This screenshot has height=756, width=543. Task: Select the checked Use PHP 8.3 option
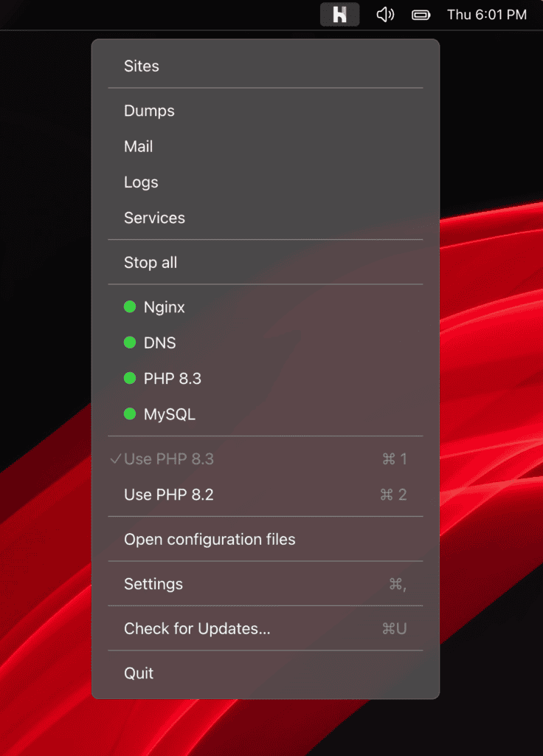[x=169, y=459]
